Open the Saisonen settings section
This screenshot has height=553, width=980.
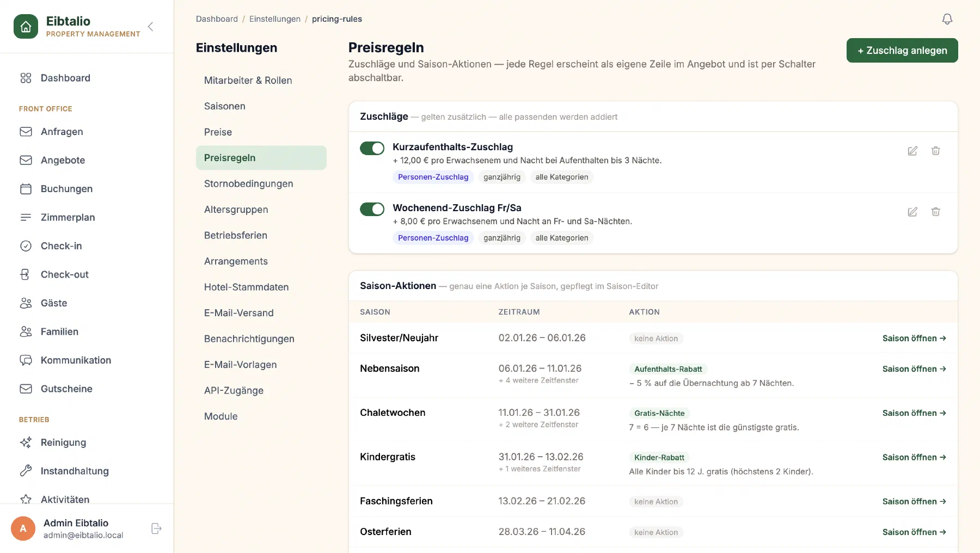[261, 106]
